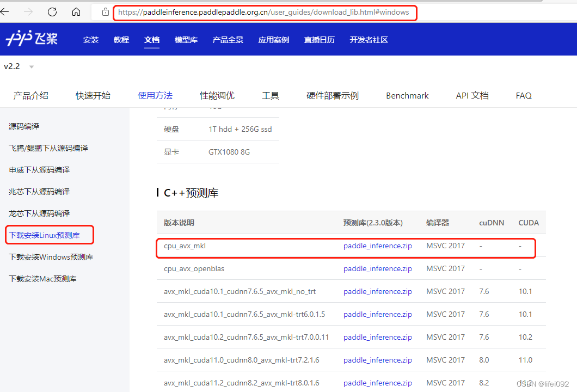The image size is (577, 392).
Task: Download paddle_inference.zip for cuda11.2 trt8.0.1.6
Action: tap(378, 383)
